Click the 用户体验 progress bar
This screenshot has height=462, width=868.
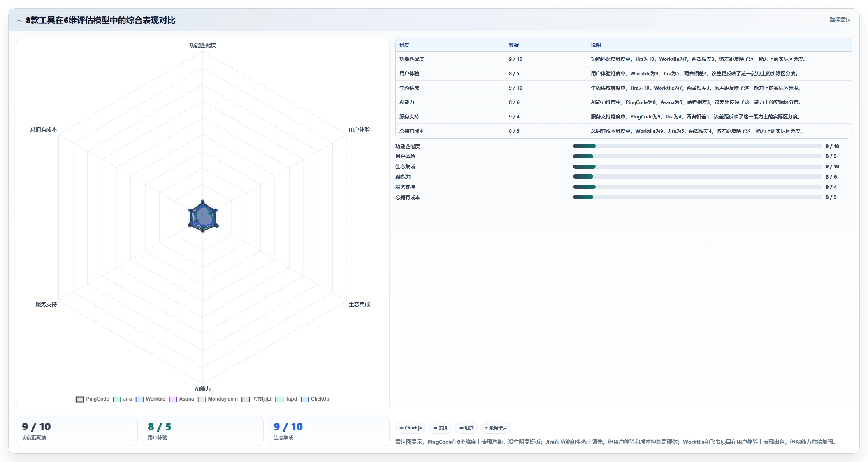pyautogui.click(x=697, y=156)
